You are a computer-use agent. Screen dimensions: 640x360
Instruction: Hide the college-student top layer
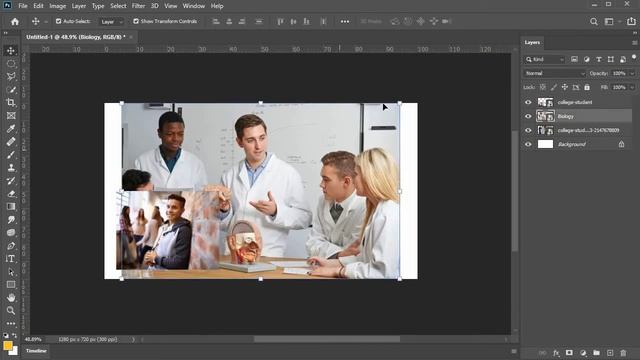pyautogui.click(x=528, y=102)
